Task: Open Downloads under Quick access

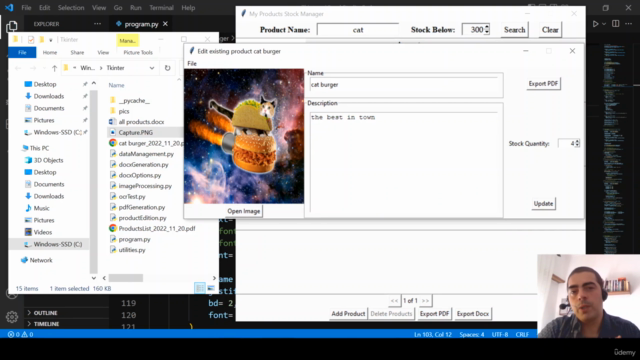Action: (x=49, y=96)
